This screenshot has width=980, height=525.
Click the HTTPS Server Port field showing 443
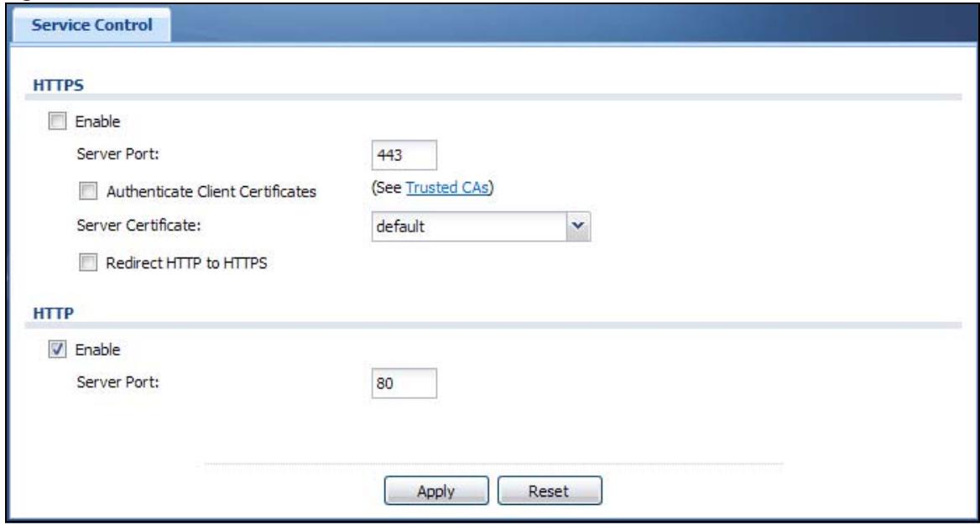(x=404, y=155)
